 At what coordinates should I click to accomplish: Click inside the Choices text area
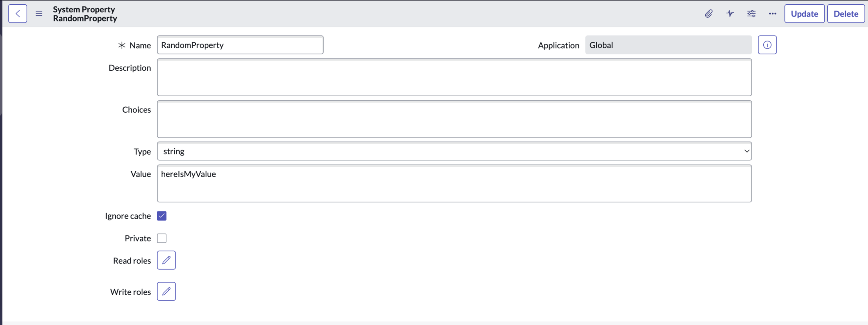[x=454, y=119]
